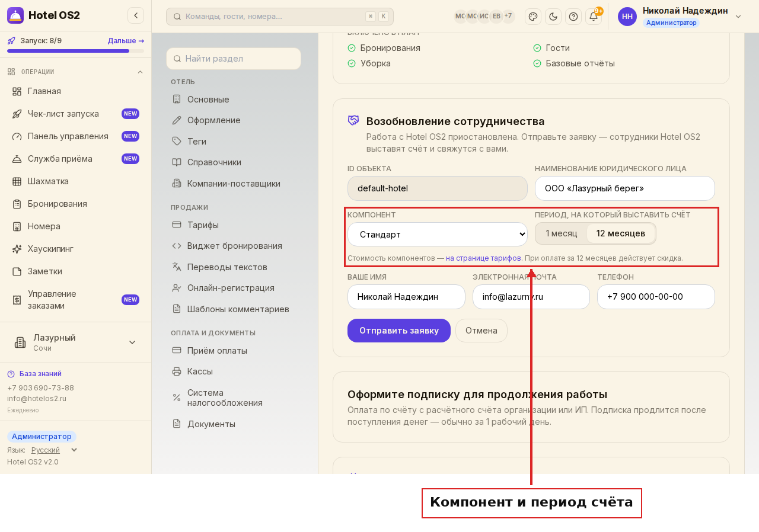759x532 pixels.
Task: Click the Номера building icon
Action: [17, 226]
